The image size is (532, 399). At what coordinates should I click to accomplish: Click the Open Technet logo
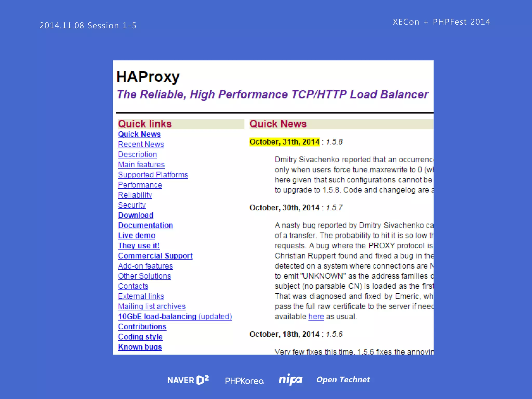point(343,380)
